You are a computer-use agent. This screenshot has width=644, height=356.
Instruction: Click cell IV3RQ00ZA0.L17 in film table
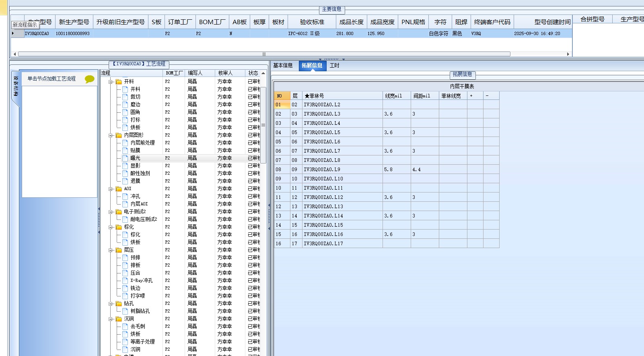coord(342,244)
